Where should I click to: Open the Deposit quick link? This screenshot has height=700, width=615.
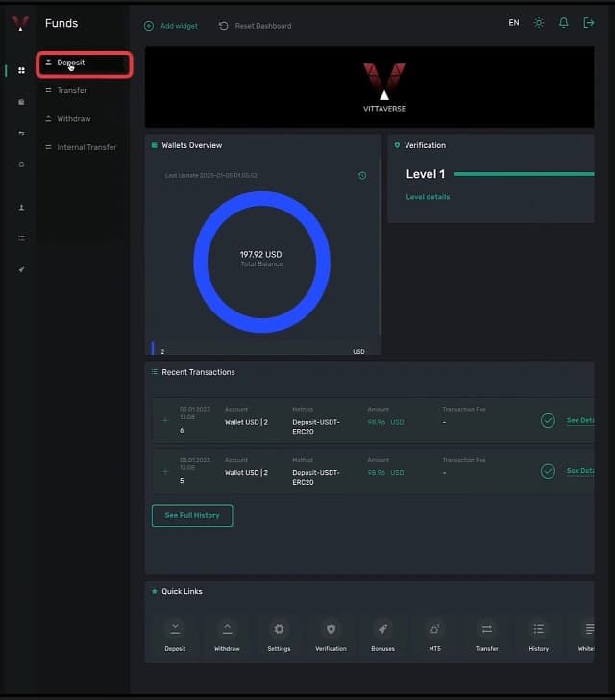(175, 637)
